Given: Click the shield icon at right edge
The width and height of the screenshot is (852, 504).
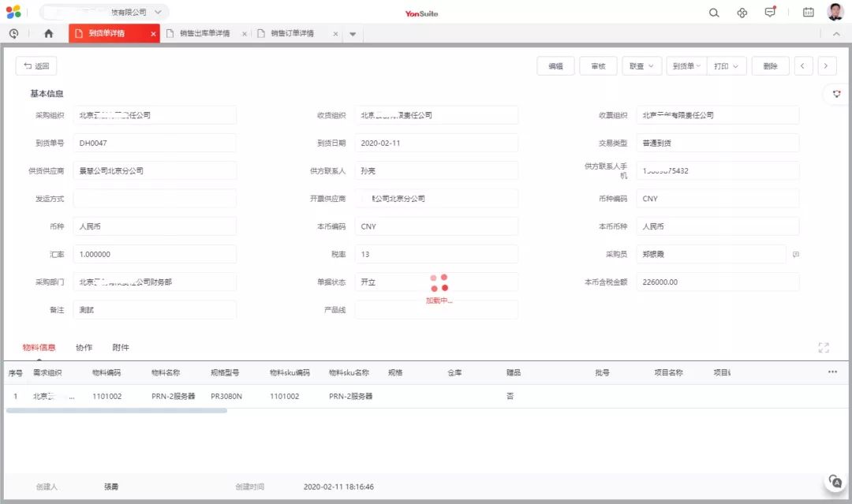Looking at the screenshot, I should (x=837, y=94).
